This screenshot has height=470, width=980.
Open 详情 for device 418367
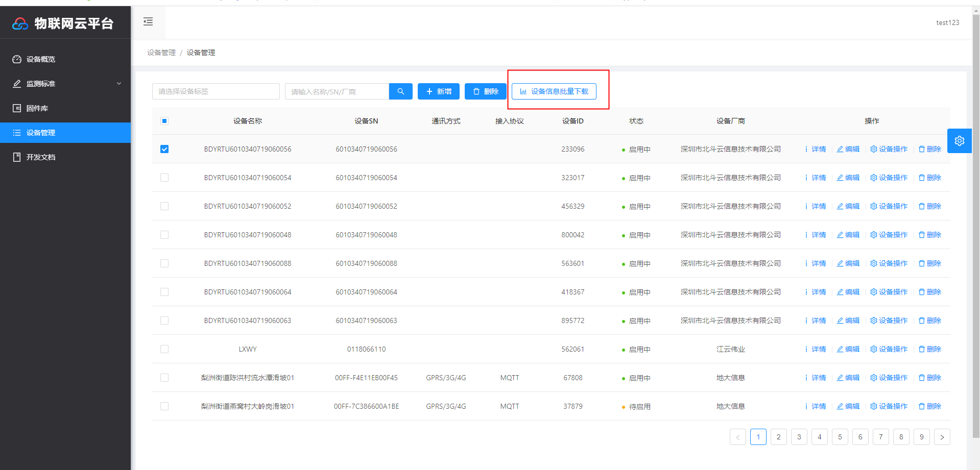[x=816, y=292]
